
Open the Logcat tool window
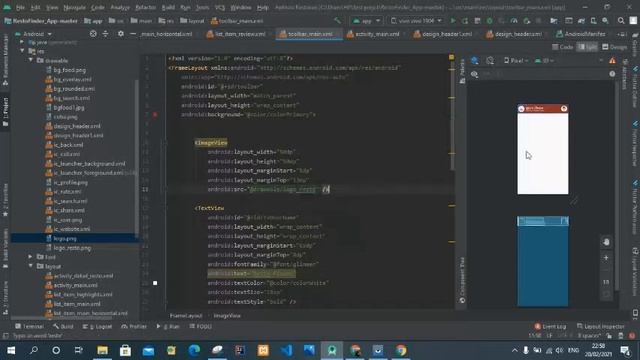tap(98, 326)
